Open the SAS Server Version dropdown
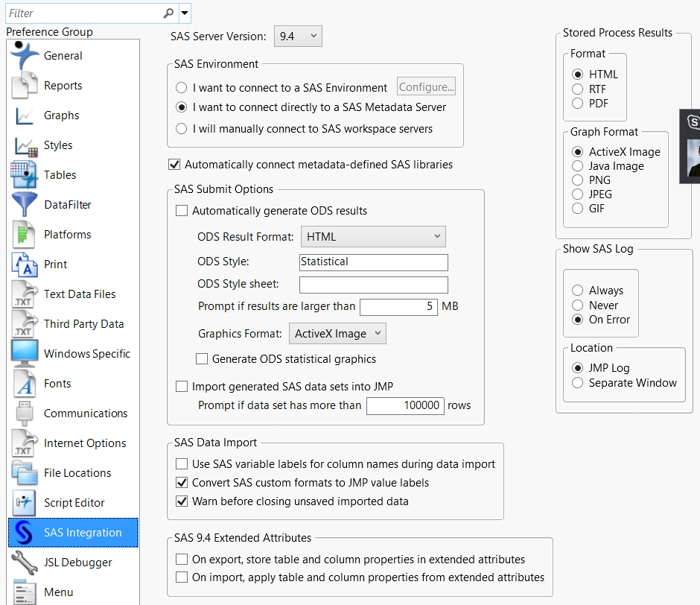The image size is (700, 605). (298, 36)
